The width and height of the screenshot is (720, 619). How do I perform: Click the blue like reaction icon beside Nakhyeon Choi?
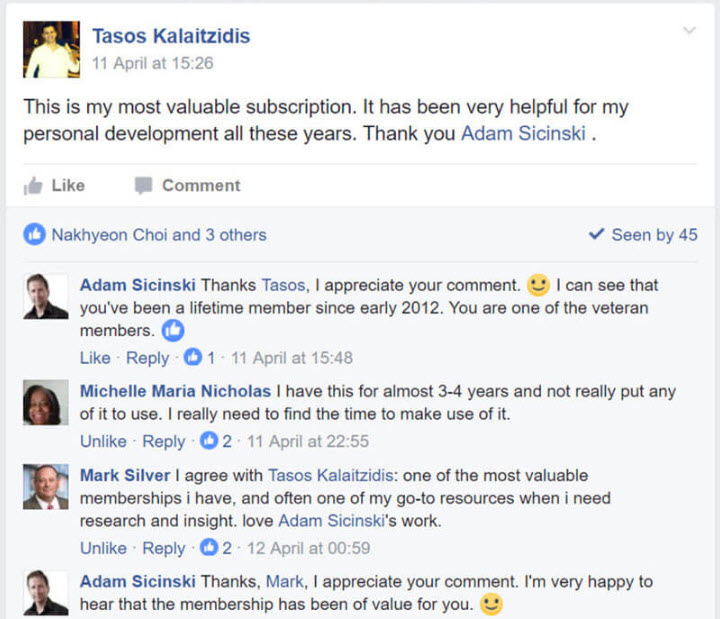point(35,235)
